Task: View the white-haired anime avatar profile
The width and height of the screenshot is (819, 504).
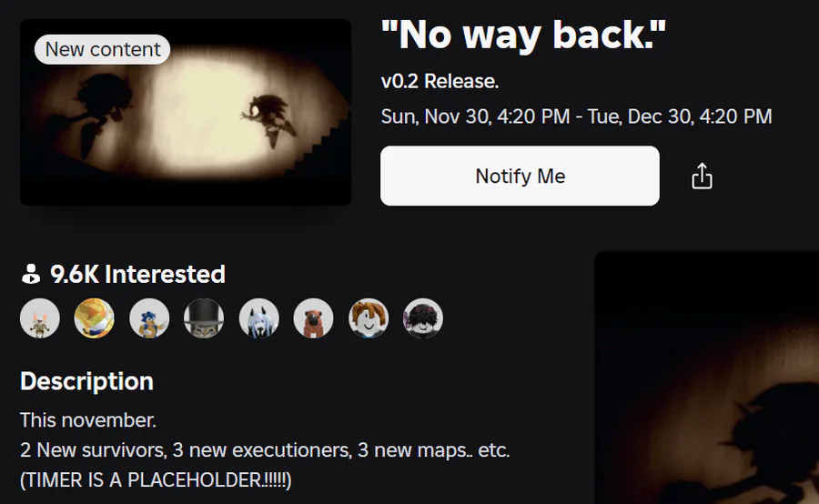Action: click(x=259, y=318)
